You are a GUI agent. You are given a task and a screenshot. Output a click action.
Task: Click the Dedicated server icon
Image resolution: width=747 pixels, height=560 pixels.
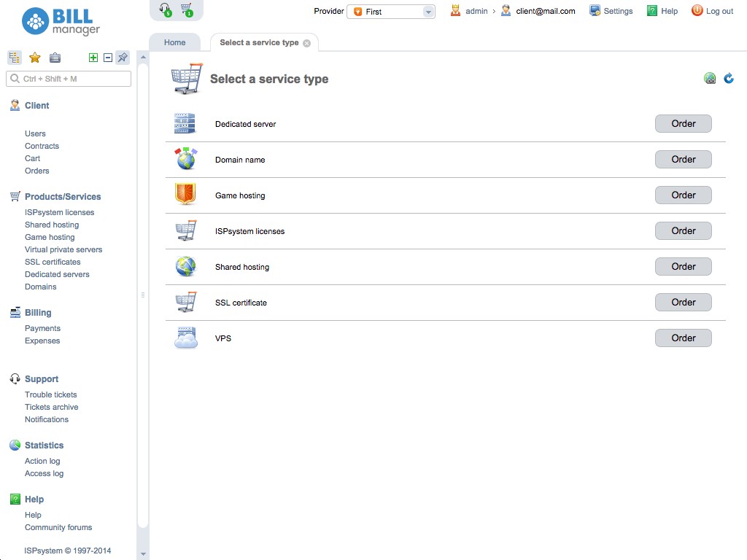(185, 123)
